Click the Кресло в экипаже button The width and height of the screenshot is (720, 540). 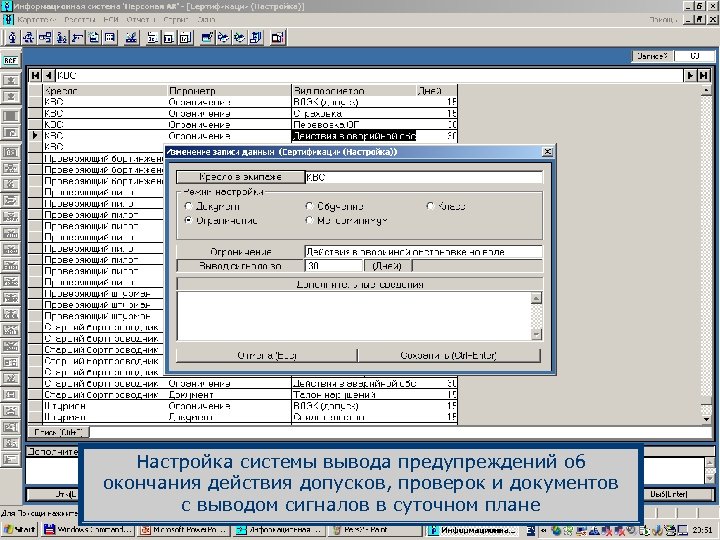[240, 177]
